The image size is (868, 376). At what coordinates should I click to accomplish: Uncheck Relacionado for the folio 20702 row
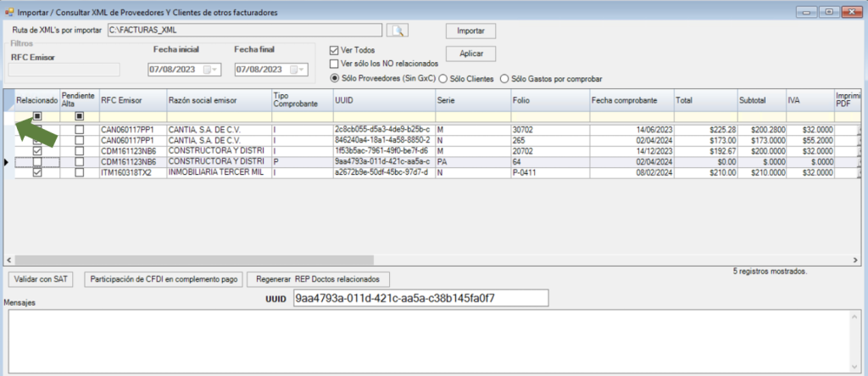[37, 151]
